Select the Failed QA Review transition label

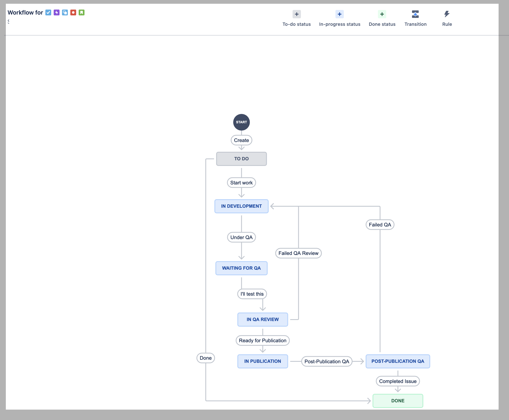[298, 253]
